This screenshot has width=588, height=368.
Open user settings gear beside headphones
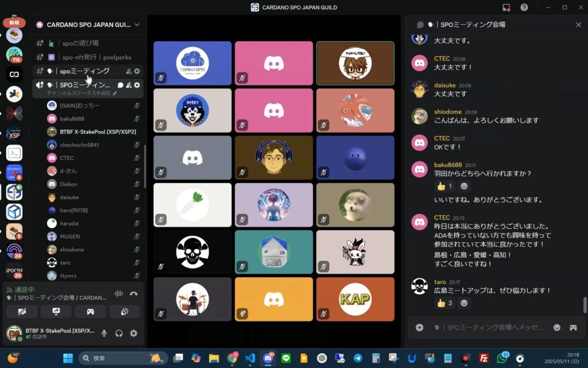(x=133, y=333)
